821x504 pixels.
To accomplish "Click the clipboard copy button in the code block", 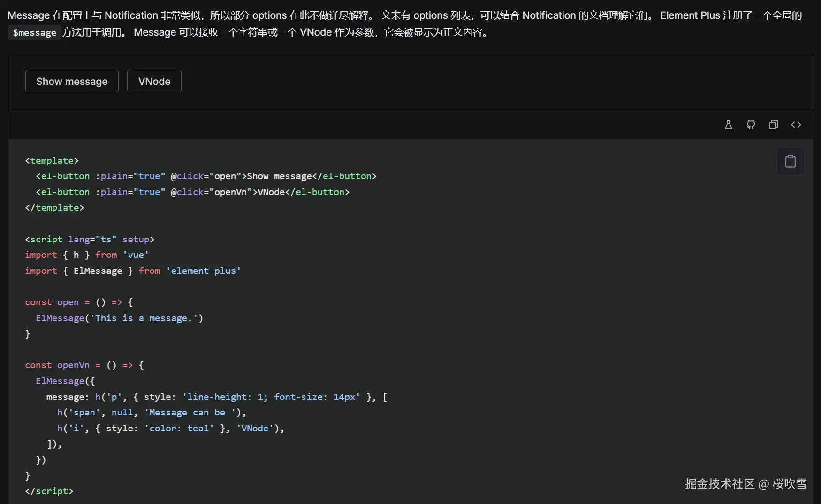I will click(791, 161).
